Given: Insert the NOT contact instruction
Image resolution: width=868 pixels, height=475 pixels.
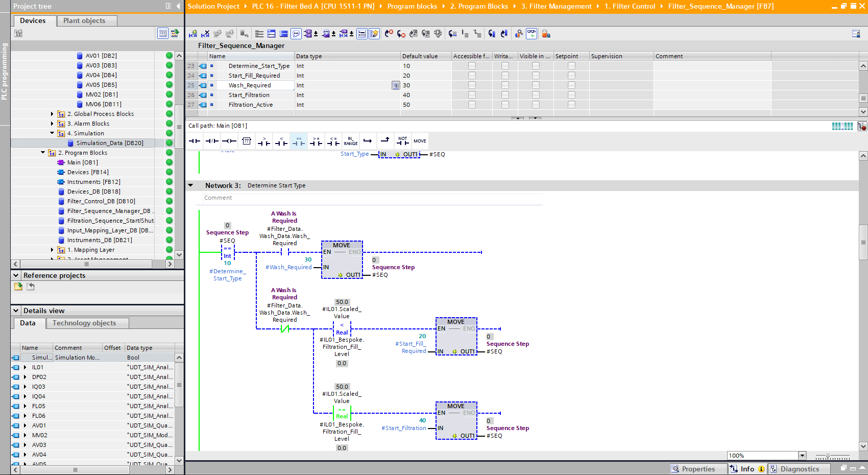Looking at the screenshot, I should (x=403, y=141).
